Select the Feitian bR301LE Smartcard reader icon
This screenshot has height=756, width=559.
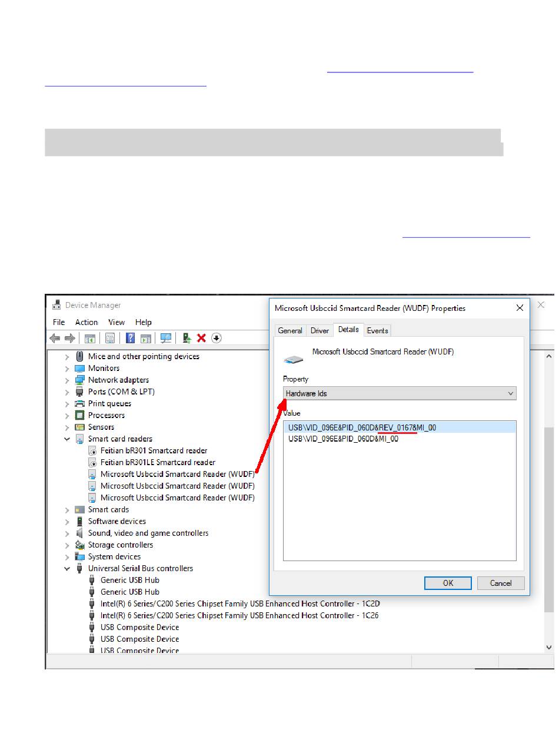coord(92,462)
